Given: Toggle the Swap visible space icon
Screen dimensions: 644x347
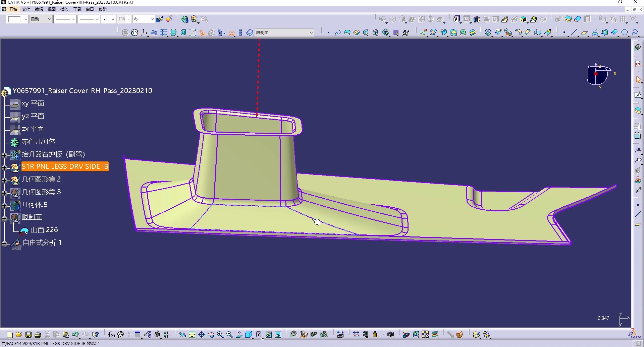Looking at the screenshot, I should 278,335.
